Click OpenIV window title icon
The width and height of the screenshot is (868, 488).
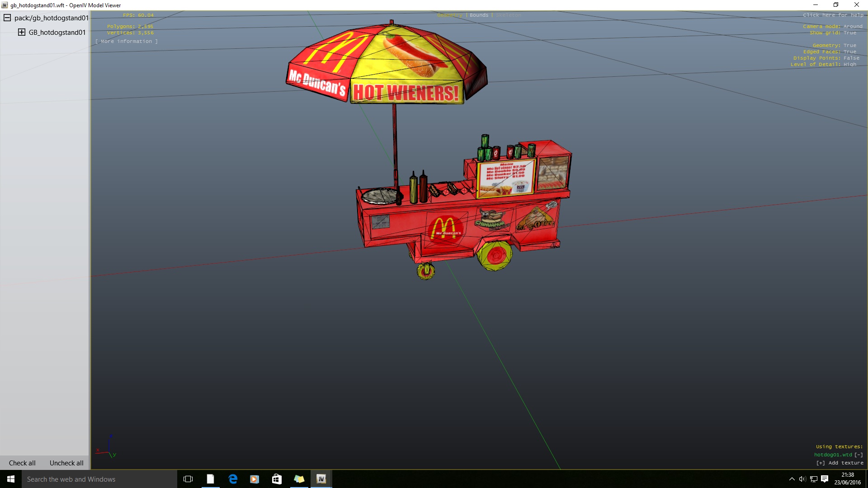[x=5, y=5]
